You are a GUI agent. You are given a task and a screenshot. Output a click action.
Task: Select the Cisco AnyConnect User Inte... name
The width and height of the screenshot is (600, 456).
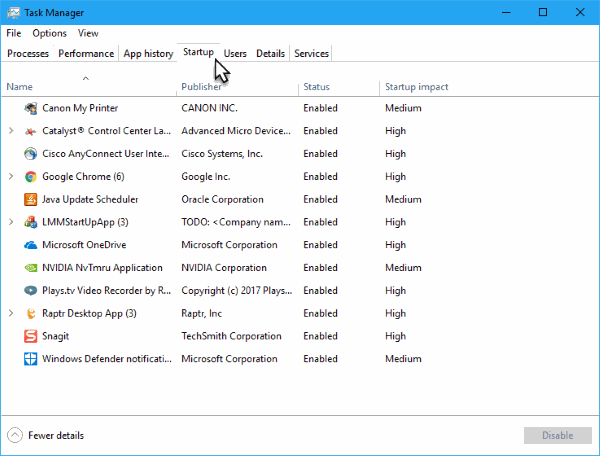click(106, 154)
